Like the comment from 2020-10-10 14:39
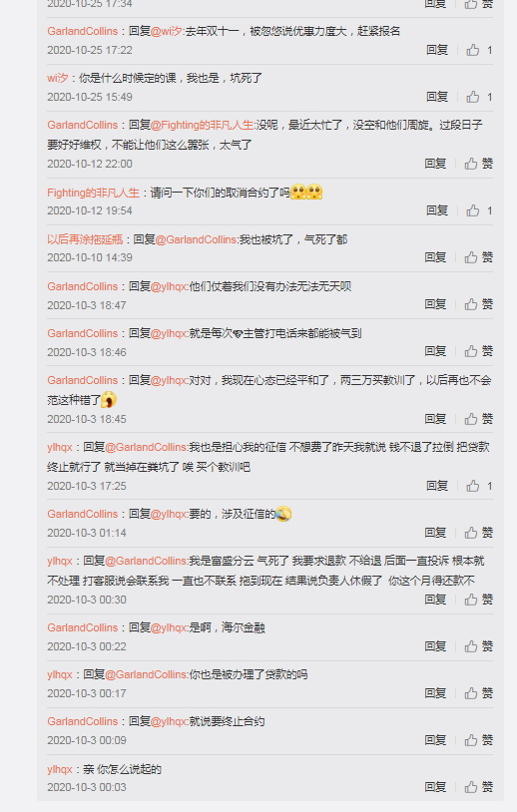 (x=479, y=257)
